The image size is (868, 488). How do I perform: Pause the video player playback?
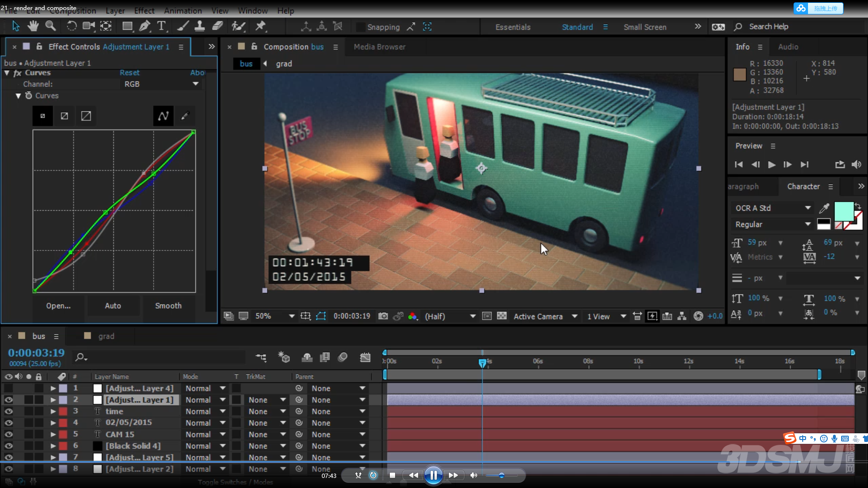click(433, 475)
